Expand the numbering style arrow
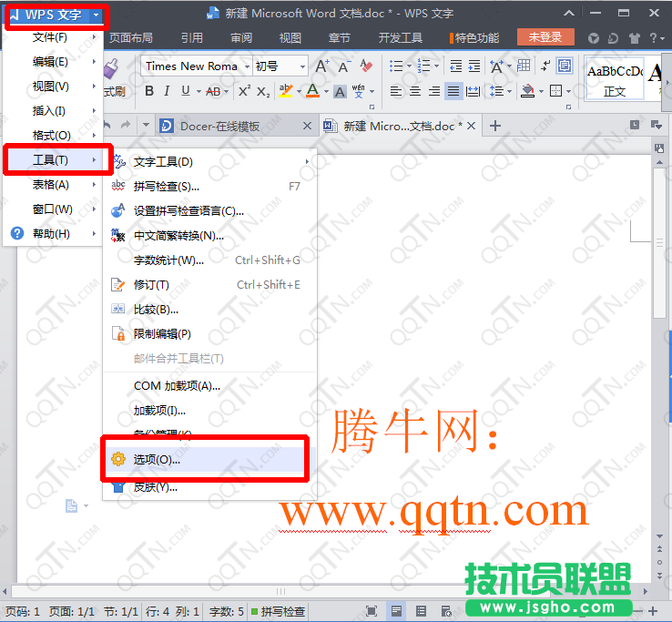Viewport: 672px width, 622px height. [436, 66]
